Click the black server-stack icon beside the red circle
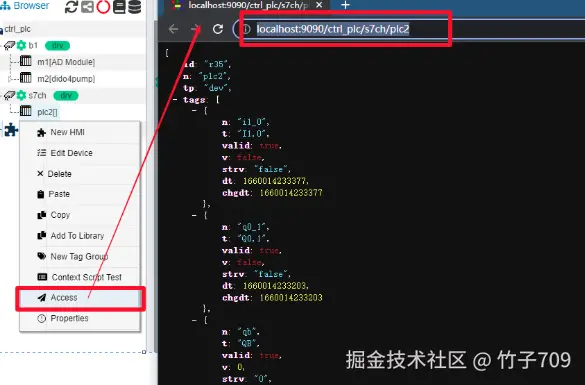Viewport: 585px width, 385px height. (x=119, y=6)
